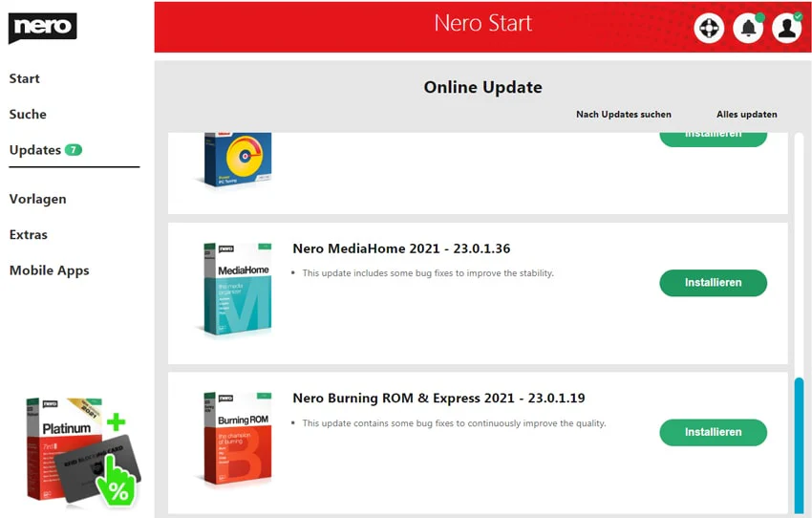Click the green 7 updates badge
This screenshot has width=812, height=518.
[x=74, y=150]
